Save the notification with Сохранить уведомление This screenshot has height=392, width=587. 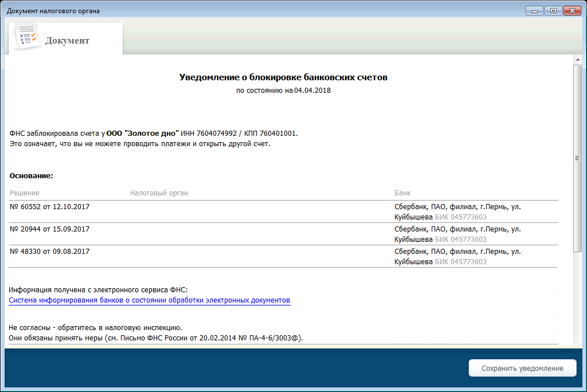tap(522, 368)
